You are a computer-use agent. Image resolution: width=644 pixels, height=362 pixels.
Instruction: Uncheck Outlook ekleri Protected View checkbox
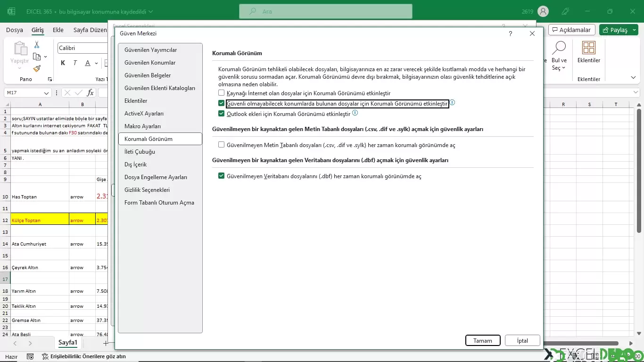pos(221,114)
